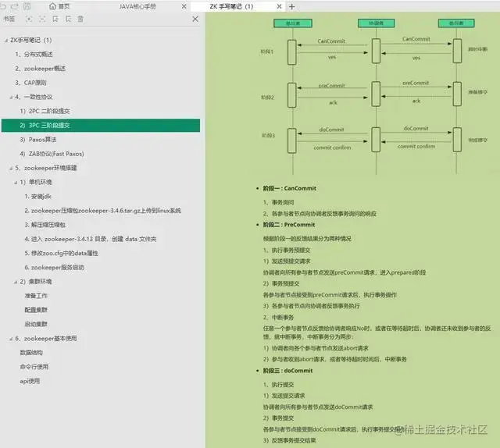This screenshot has width=500, height=448.
Task: Collapse the 5、zookeeper环境搭建 section arrow
Action: pyautogui.click(x=11, y=169)
